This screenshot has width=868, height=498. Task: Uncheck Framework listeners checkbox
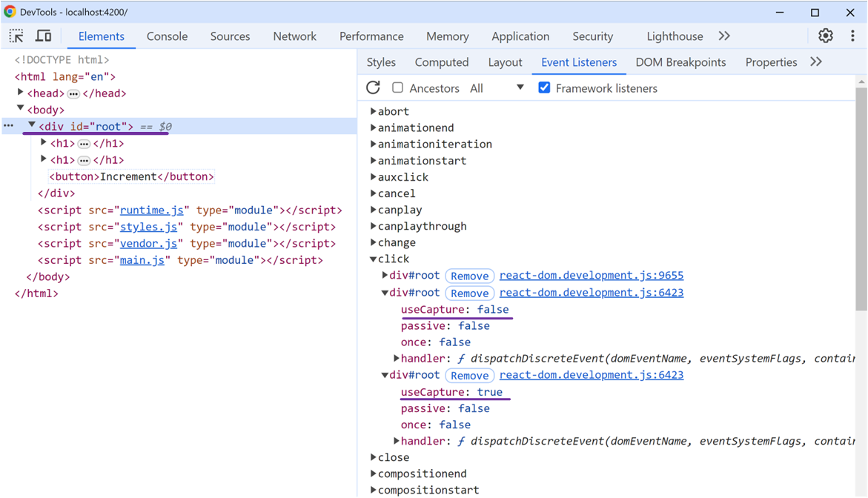point(544,87)
